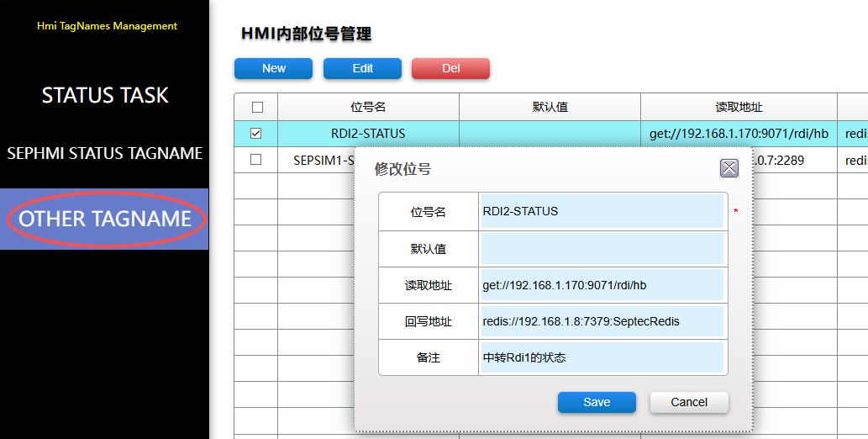Check the SEPSIM1 row checkbox
Viewport: 868px width, 439px height.
pyautogui.click(x=256, y=160)
